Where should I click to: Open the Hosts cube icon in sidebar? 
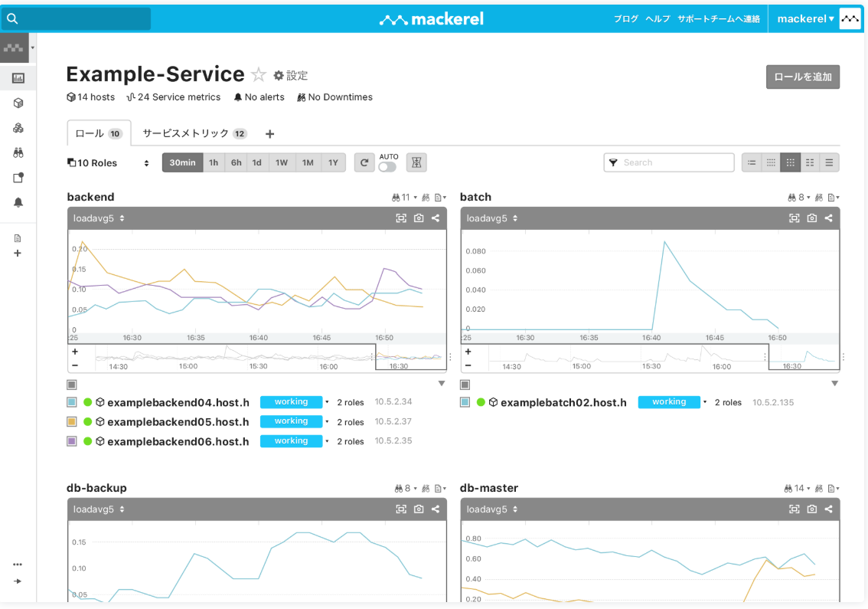point(18,103)
